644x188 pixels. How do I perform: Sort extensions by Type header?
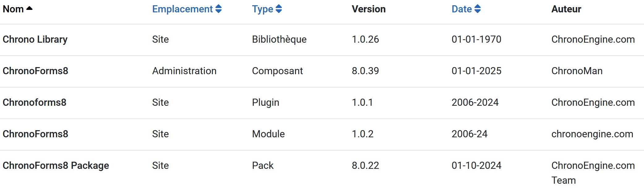[x=262, y=9]
